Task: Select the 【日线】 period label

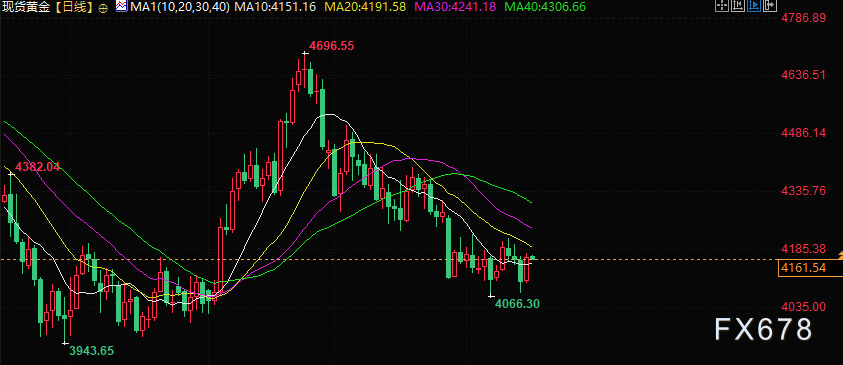Action: point(74,7)
